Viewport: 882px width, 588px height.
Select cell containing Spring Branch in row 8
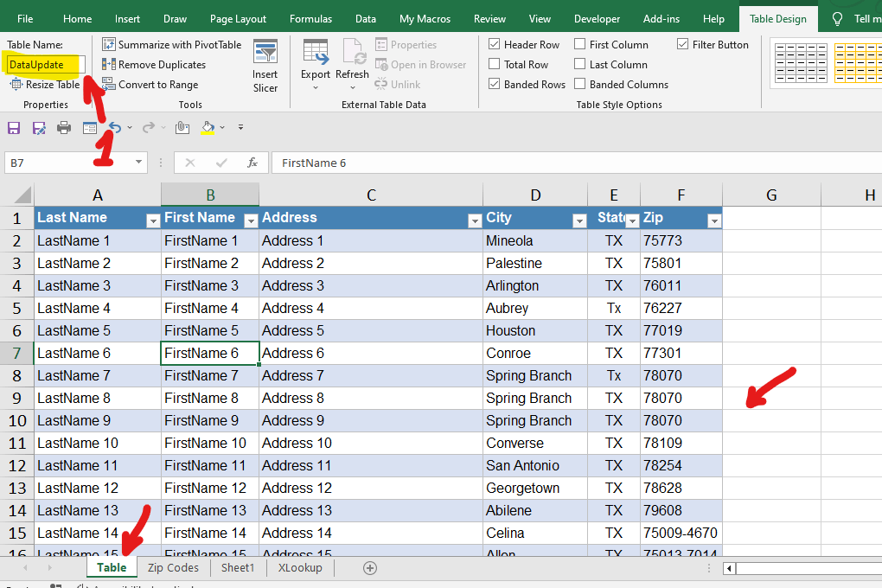coord(535,375)
